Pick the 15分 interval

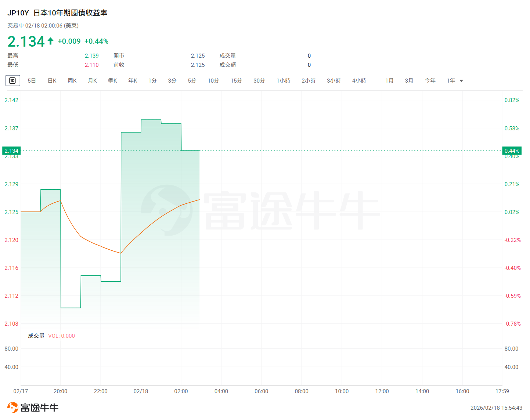[236, 81]
